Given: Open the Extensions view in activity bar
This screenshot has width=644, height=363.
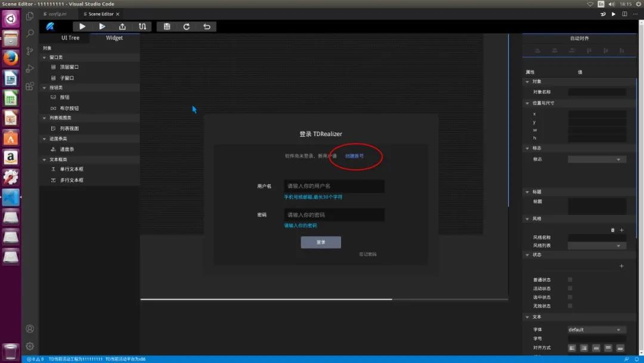Looking at the screenshot, I should pos(30,86).
